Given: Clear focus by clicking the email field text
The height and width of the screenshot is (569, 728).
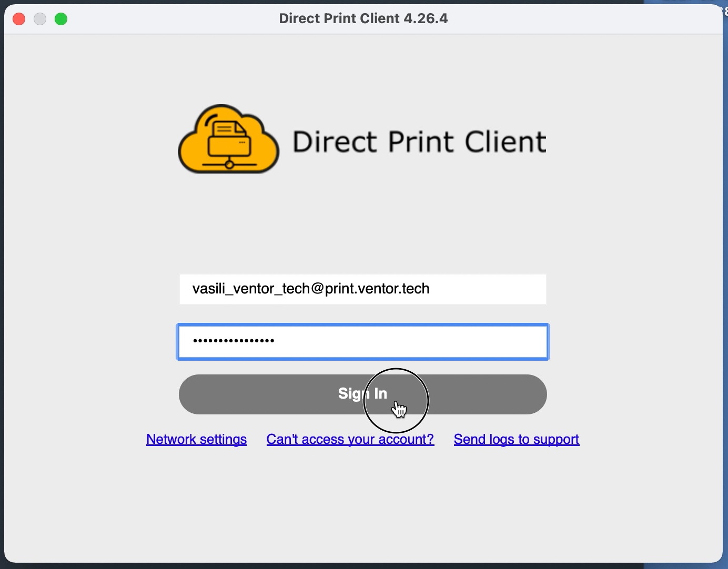Looking at the screenshot, I should click(310, 289).
